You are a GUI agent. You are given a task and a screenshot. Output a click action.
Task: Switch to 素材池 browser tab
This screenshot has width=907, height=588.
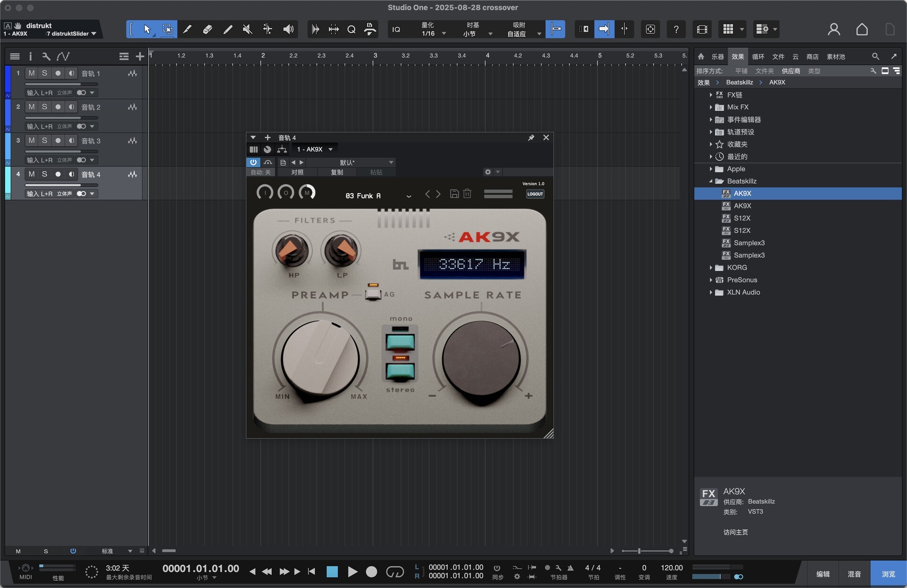coord(836,57)
